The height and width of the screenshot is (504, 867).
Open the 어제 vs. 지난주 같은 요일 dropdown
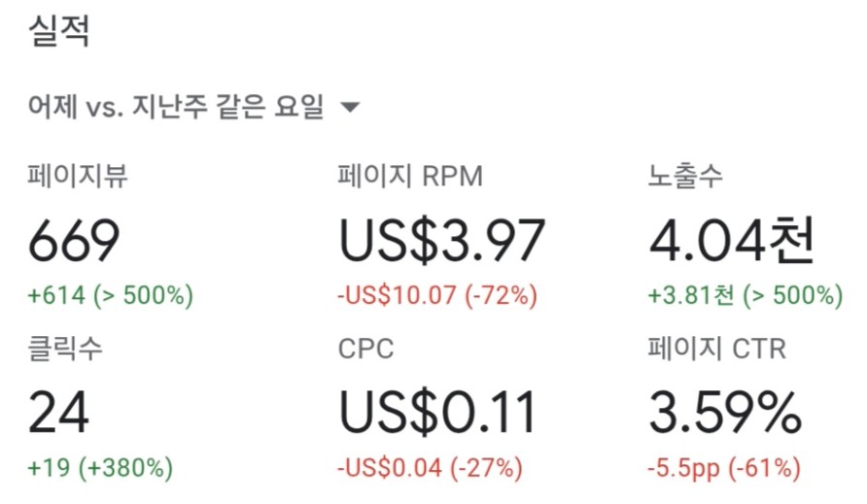193,106
